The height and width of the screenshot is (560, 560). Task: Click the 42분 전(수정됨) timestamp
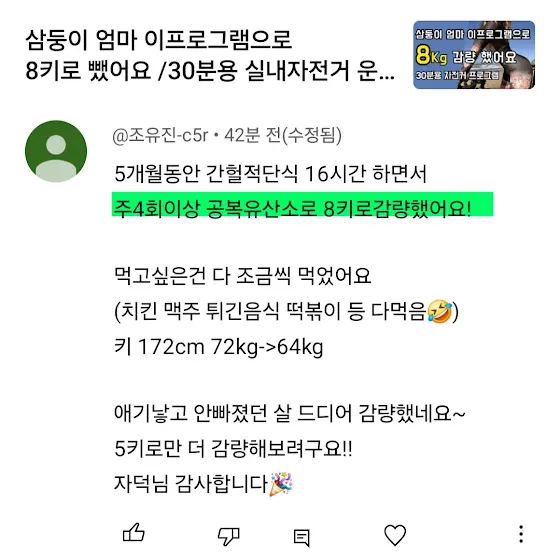click(283, 135)
